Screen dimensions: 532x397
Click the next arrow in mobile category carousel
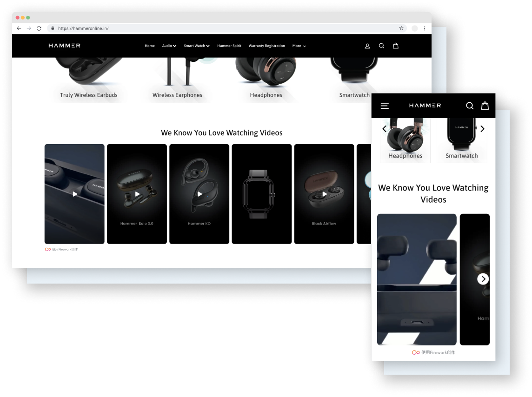[482, 129]
